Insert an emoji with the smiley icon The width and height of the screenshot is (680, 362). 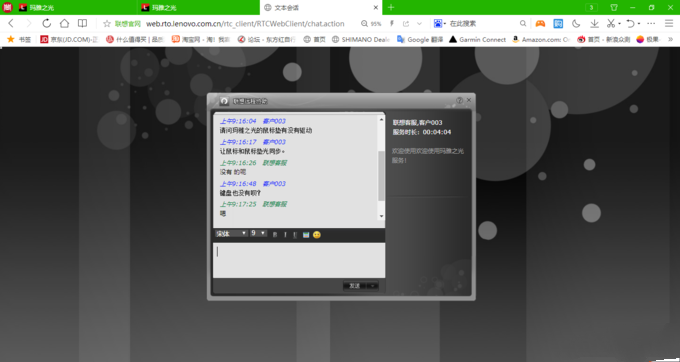click(x=317, y=235)
